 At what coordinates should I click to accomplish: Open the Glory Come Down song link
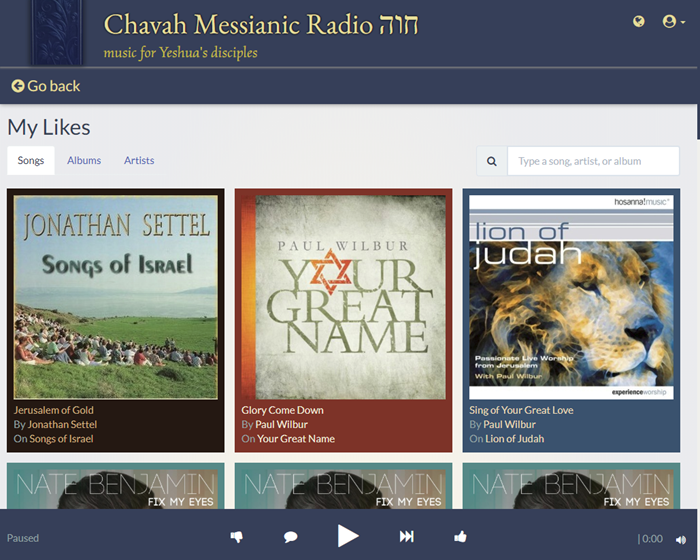point(283,410)
